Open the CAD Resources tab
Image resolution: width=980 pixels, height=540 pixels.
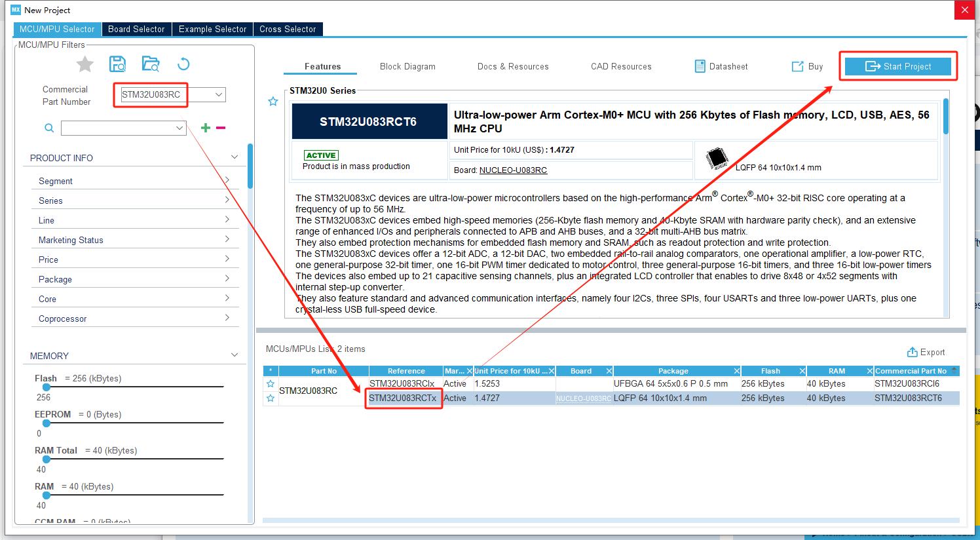pyautogui.click(x=621, y=67)
